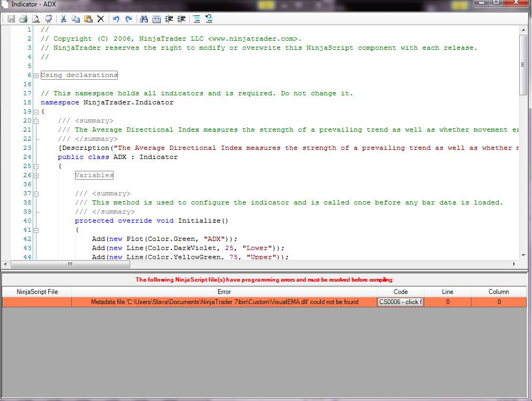
Task: Click the Indicator - ADX window icon
Action: pos(5,4)
